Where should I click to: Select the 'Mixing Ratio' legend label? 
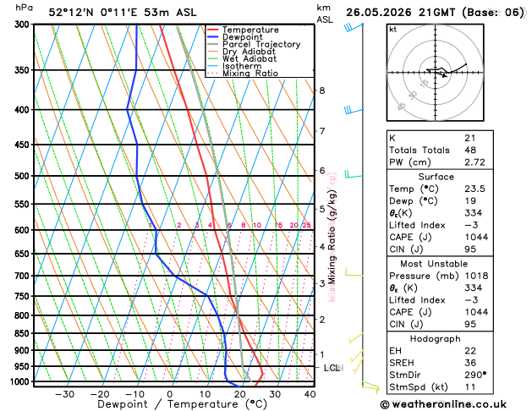click(x=250, y=74)
